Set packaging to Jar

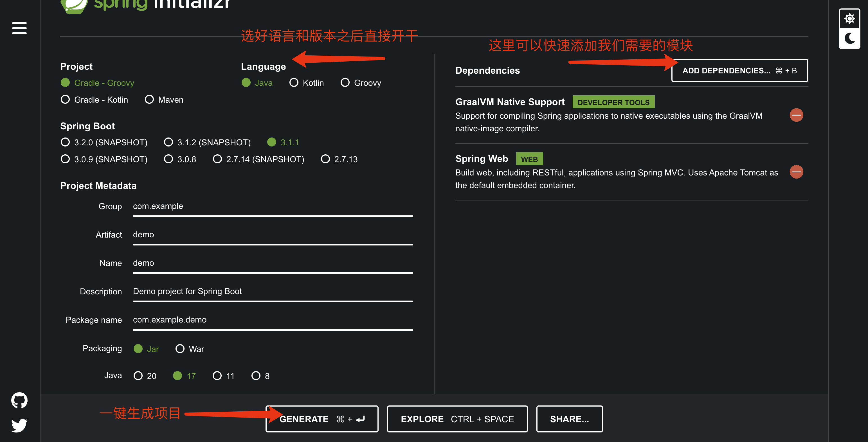(x=146, y=349)
